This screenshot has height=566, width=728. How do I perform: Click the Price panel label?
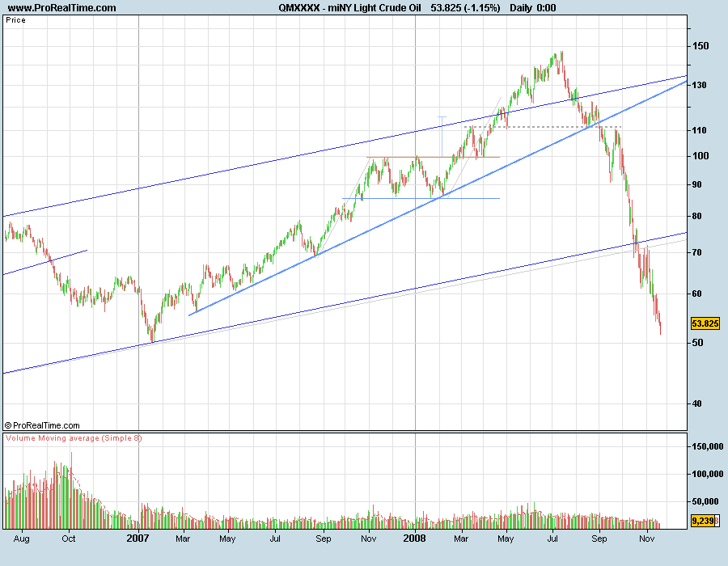pos(16,20)
